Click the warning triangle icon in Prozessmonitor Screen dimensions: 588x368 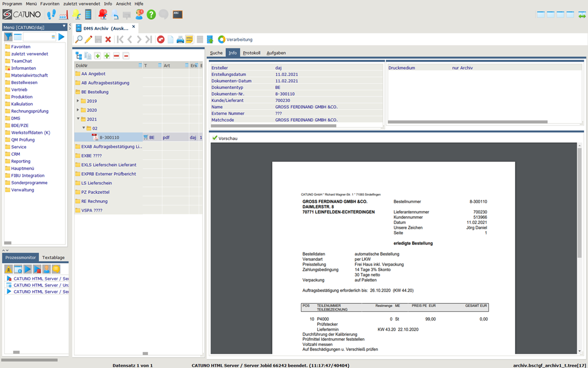point(8,269)
